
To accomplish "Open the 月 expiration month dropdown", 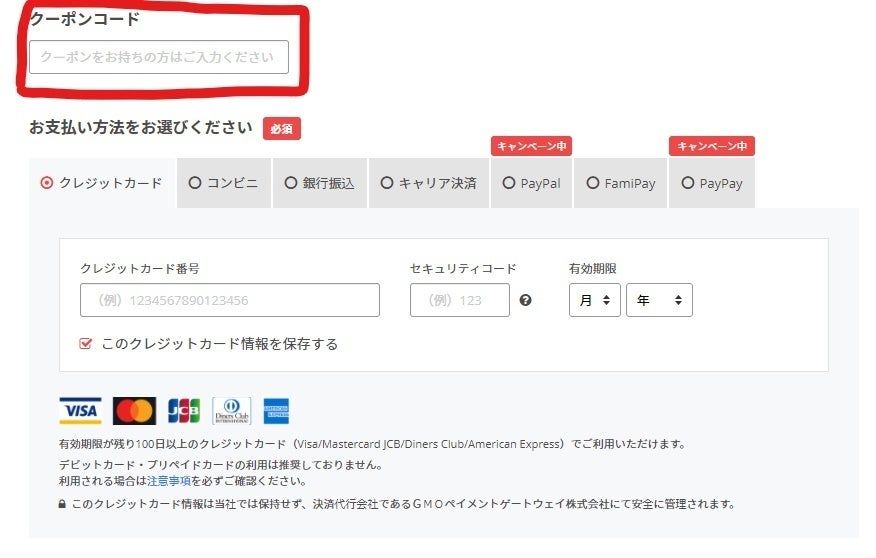I will [594, 300].
